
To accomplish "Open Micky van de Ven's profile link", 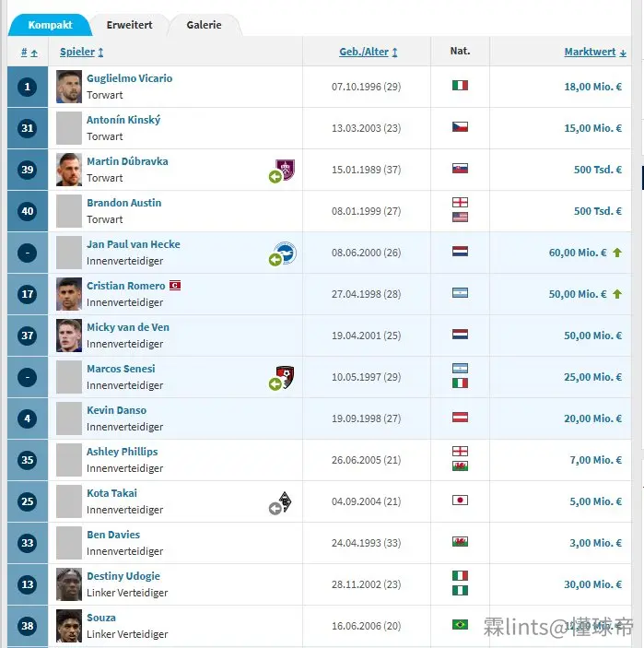I will click(128, 327).
